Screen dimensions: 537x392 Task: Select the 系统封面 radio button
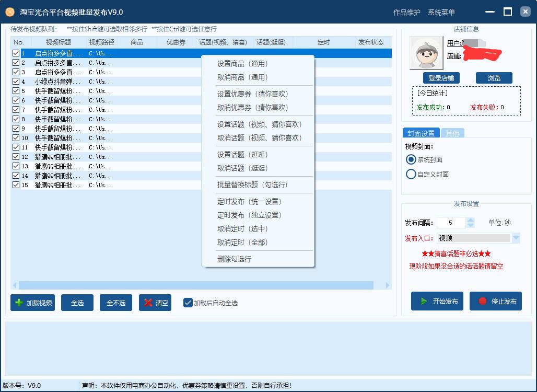click(x=411, y=160)
